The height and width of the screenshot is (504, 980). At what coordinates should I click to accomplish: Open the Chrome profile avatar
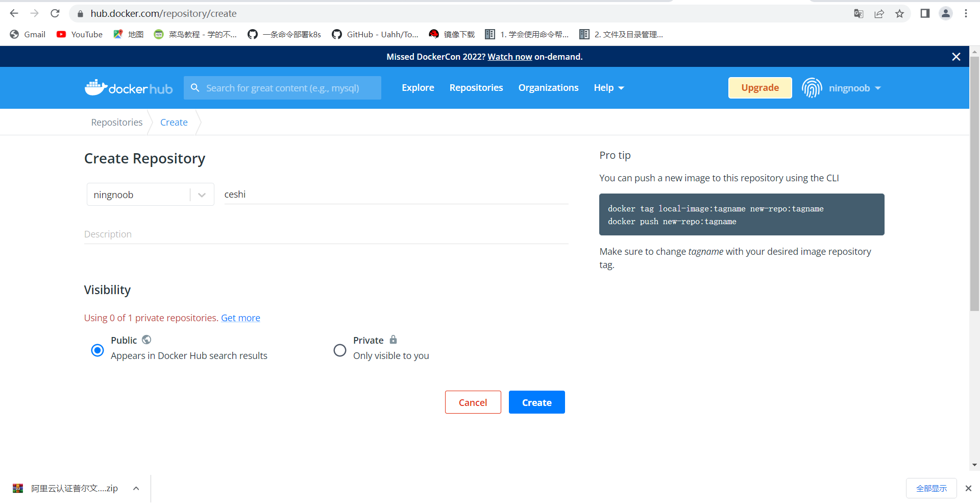[x=946, y=13]
